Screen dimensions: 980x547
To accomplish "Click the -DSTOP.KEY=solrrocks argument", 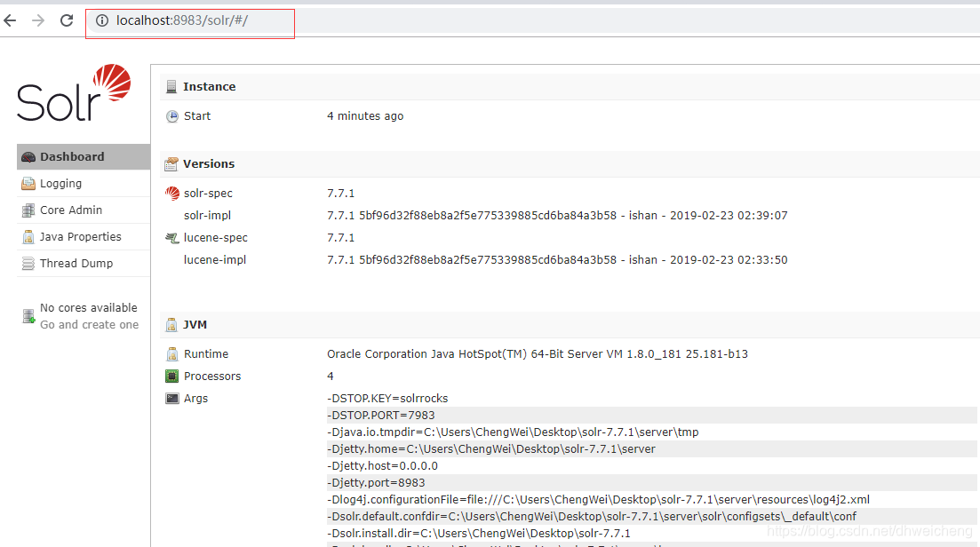I will pyautogui.click(x=387, y=399).
